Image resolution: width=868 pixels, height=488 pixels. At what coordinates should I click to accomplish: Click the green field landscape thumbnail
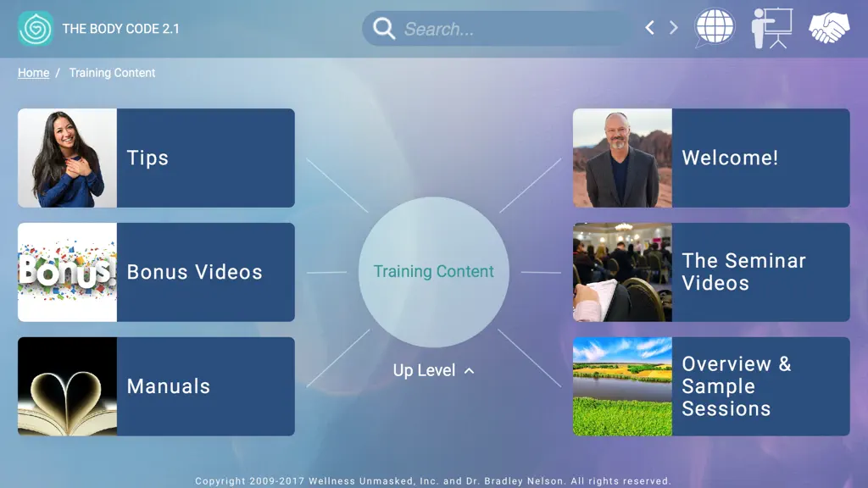(623, 386)
